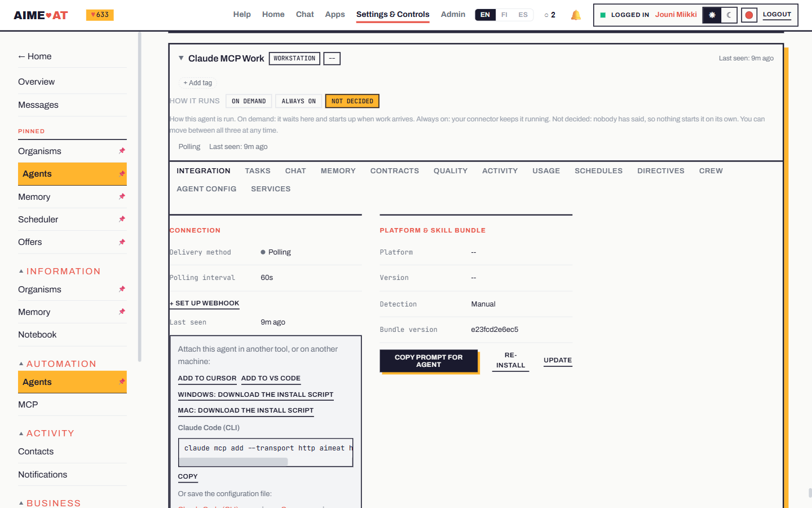This screenshot has width=812, height=508.
Task: Unpin Scheduler in the sidebar
Action: pyautogui.click(x=122, y=219)
